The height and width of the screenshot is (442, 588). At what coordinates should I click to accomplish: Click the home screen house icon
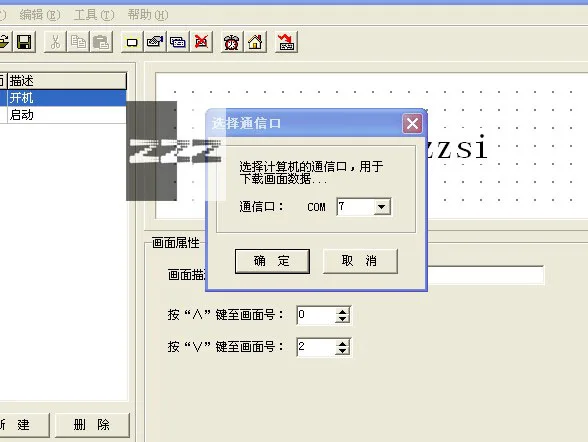255,42
